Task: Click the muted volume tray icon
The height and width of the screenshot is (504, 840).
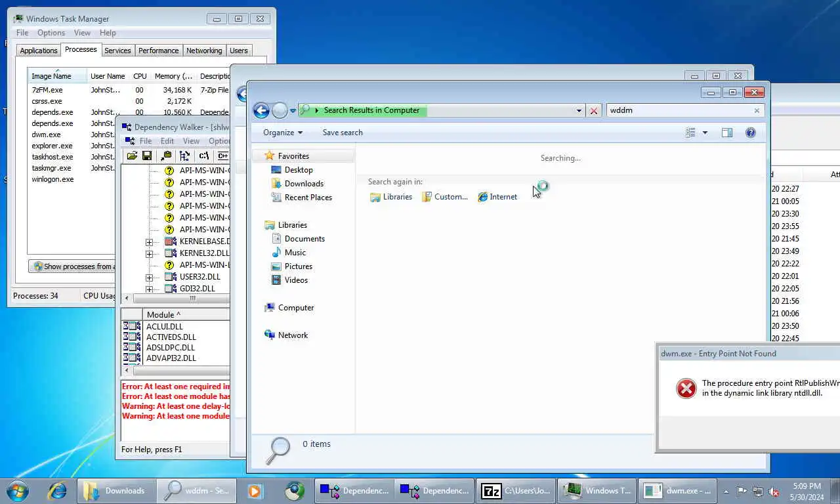Action: click(774, 491)
